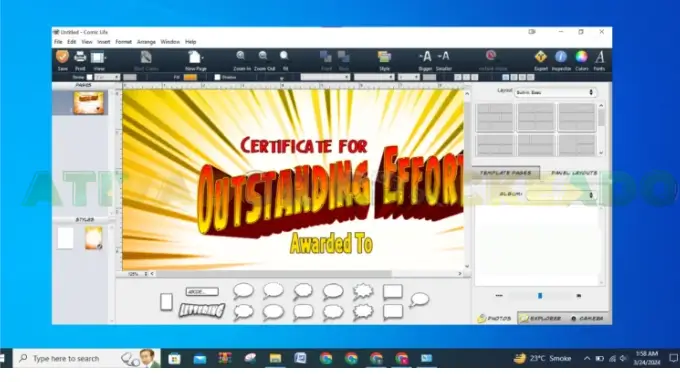Open the Mail app on taskbar

199,359
